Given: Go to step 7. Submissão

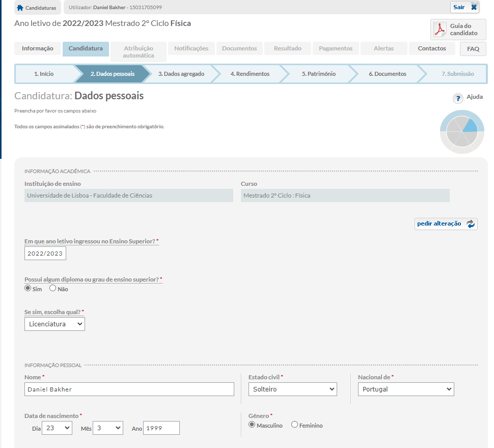Looking at the screenshot, I should 457,74.
